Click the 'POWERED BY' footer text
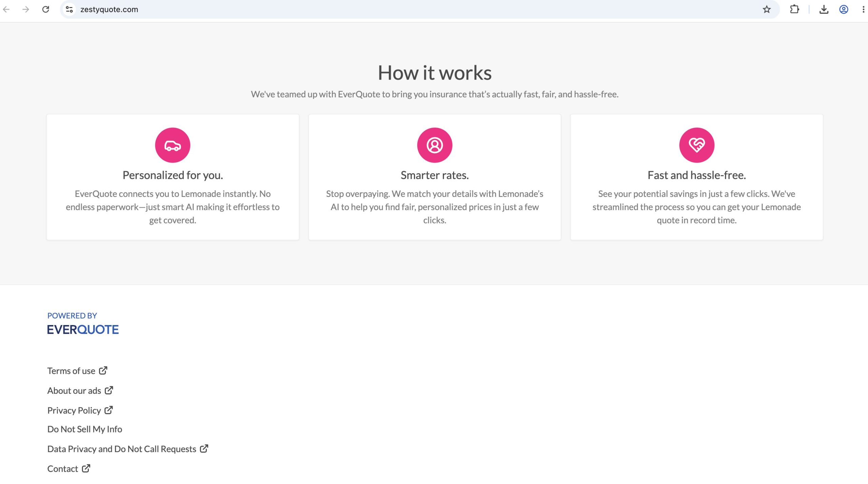The height and width of the screenshot is (484, 868). tap(72, 316)
